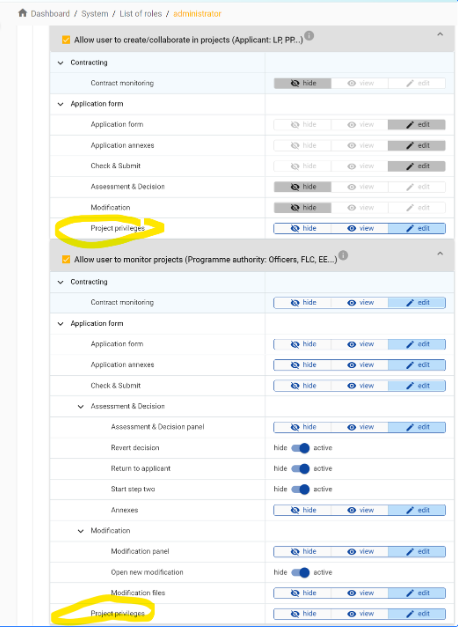Screen dimensions: 458x628
Task: Toggle the Start step two switch
Action: coord(300,489)
